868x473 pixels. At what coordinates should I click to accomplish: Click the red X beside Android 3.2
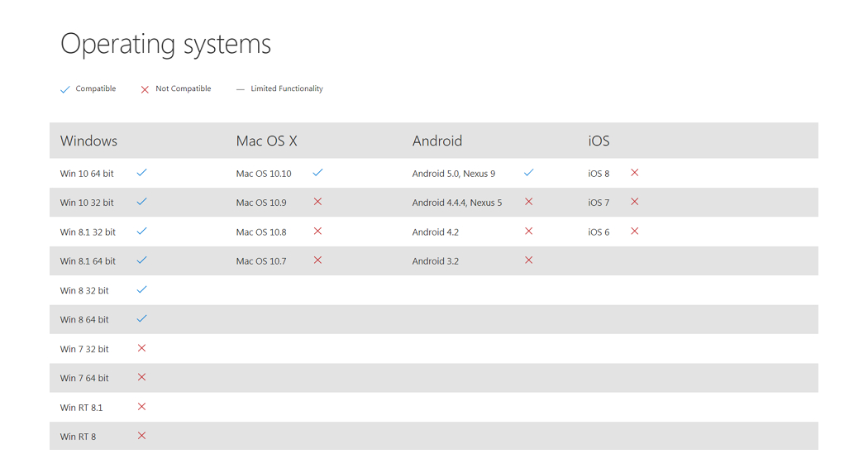[529, 260]
